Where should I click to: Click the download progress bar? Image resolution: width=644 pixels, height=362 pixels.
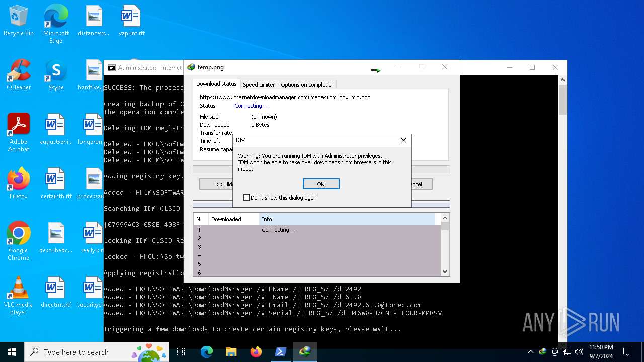tap(321, 204)
